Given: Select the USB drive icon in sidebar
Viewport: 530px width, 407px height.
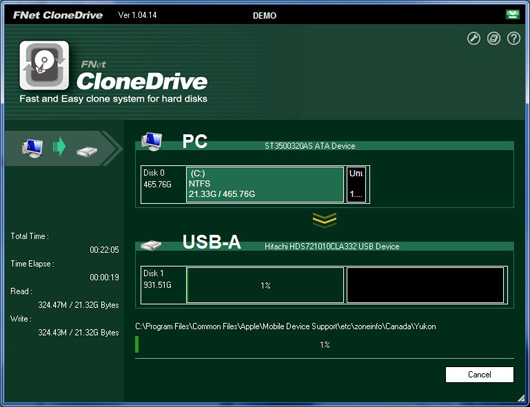Looking at the screenshot, I should pos(87,151).
